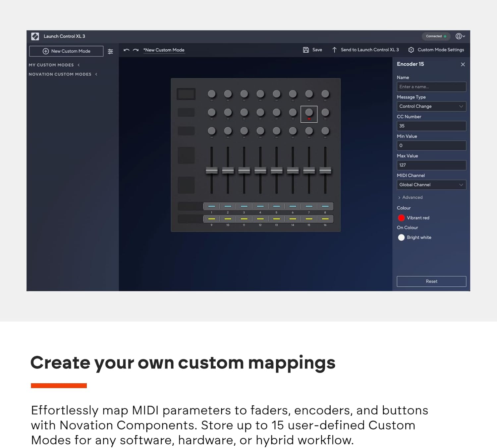Open the mode filter options
This screenshot has height=448, width=497.
[110, 51]
